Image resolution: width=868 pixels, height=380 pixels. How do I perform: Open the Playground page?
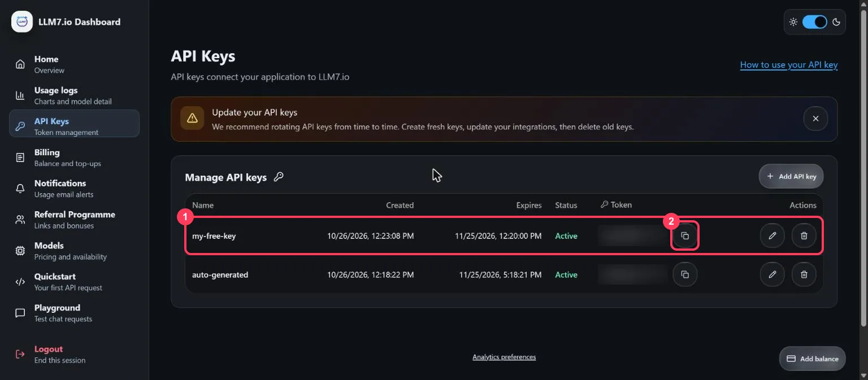74,313
